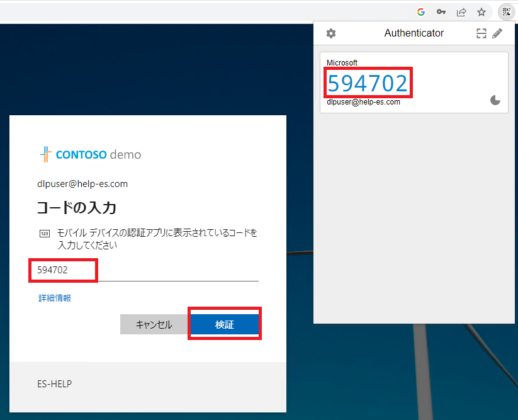The image size is (518, 420).
Task: Open the saved passwords key icon
Action: tap(441, 12)
